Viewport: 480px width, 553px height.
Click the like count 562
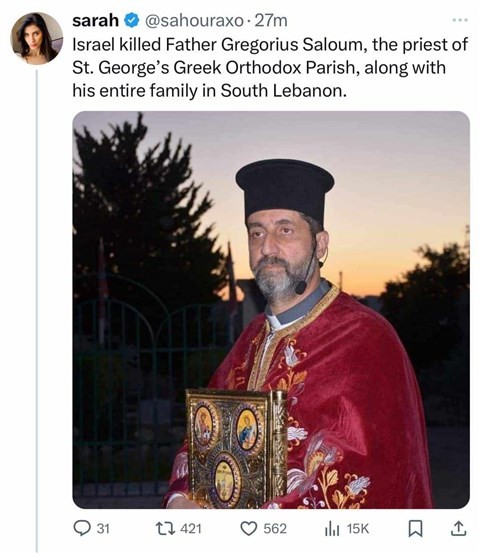tap(275, 529)
